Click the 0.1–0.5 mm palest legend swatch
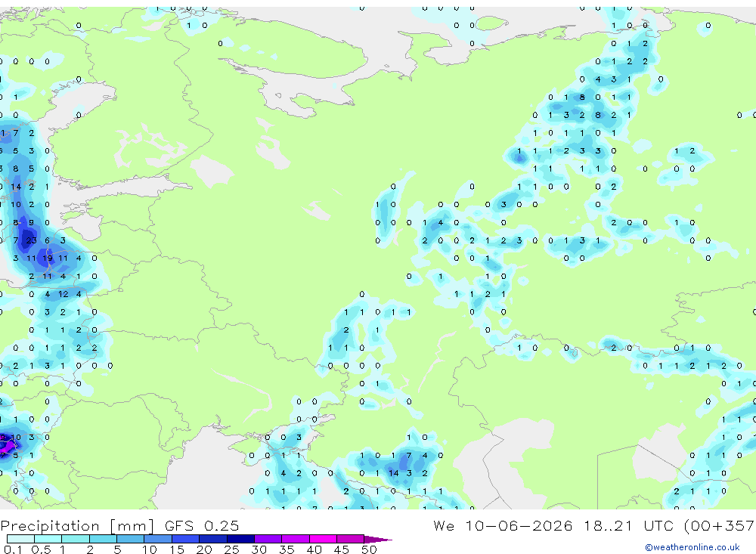 pyautogui.click(x=20, y=539)
